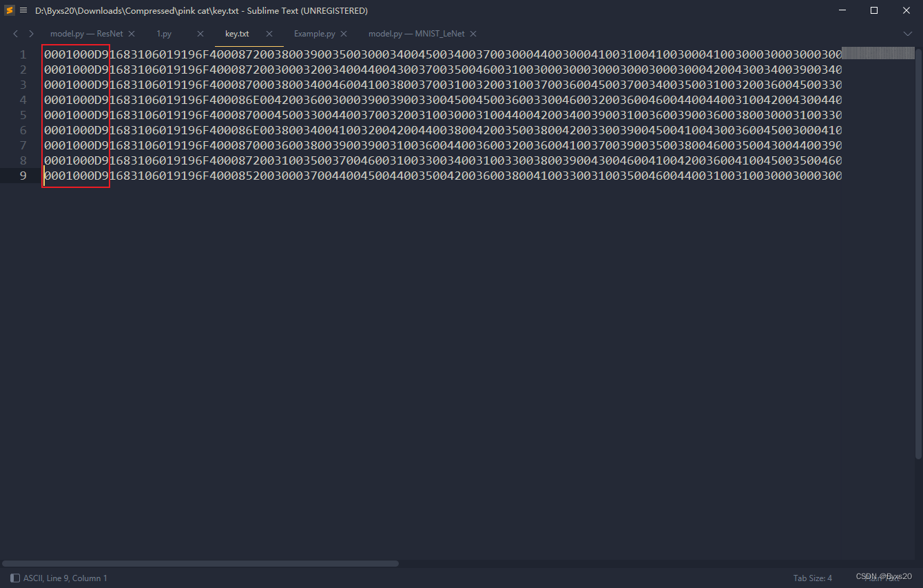
Task: Click line number 5 in gutter
Action: (x=23, y=116)
